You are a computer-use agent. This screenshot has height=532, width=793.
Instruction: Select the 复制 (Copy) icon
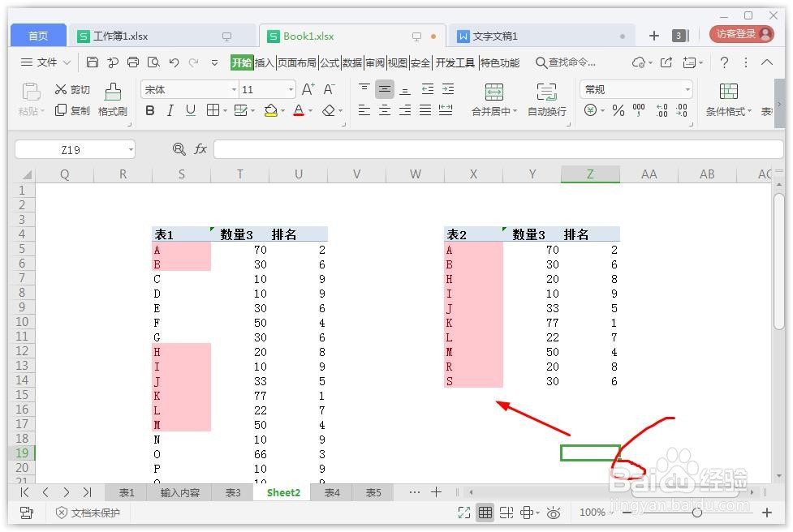pyautogui.click(x=72, y=112)
